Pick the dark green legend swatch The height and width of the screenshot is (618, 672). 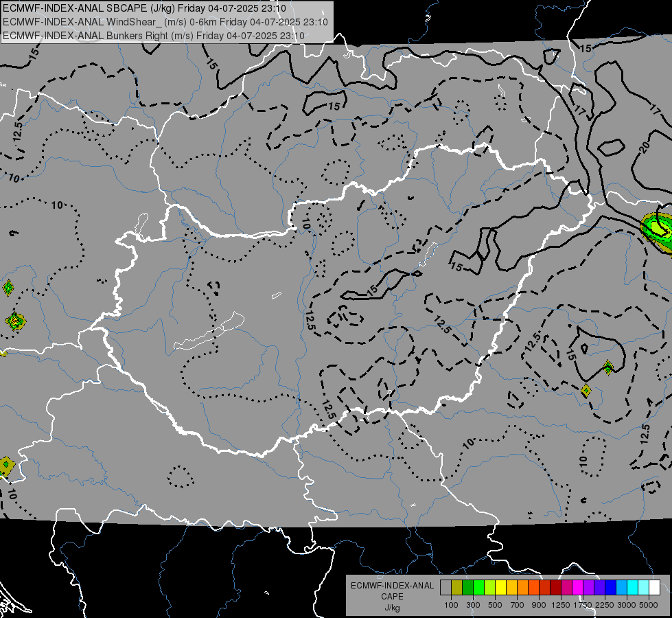[x=467, y=588]
